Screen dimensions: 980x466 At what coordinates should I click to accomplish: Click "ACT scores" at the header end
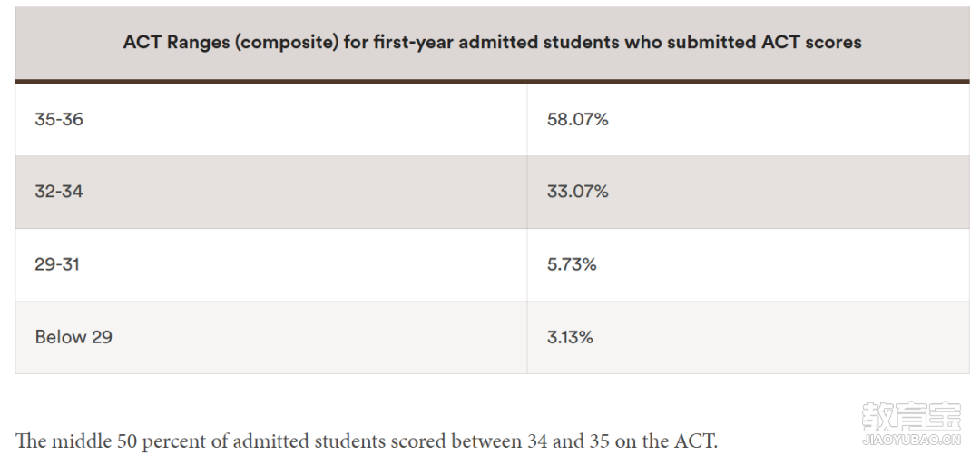pyautogui.click(x=815, y=42)
